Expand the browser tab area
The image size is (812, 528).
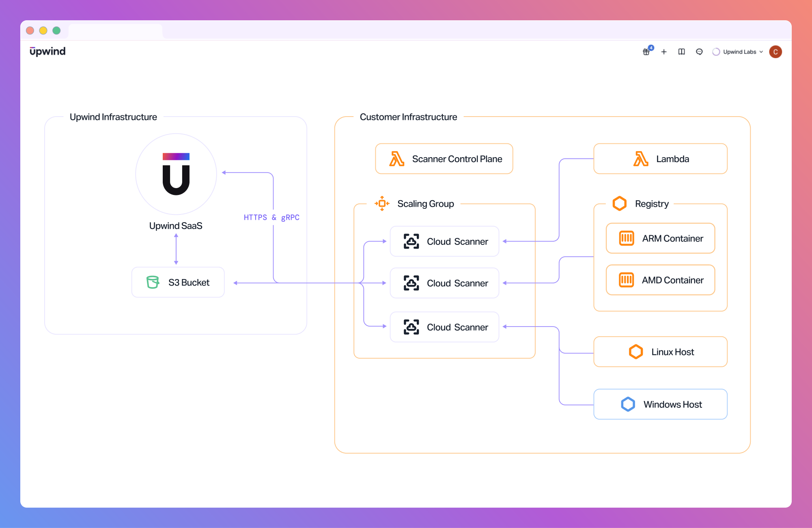click(x=116, y=30)
